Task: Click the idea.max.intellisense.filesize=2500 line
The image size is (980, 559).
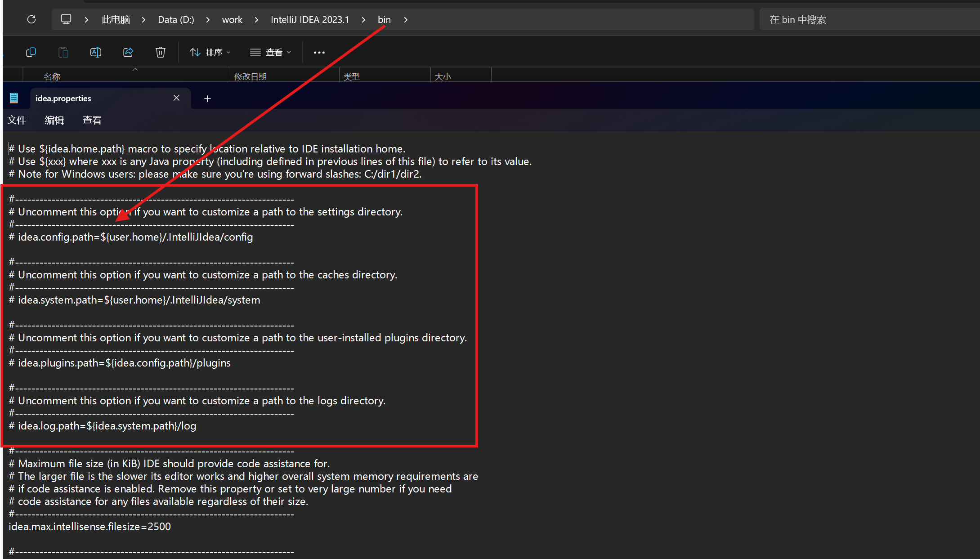Action: point(90,527)
